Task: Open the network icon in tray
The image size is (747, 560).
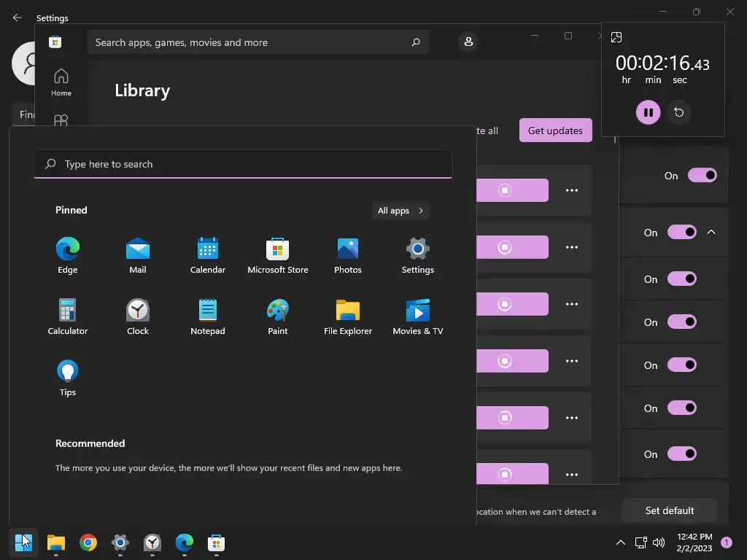Action: coord(640,542)
